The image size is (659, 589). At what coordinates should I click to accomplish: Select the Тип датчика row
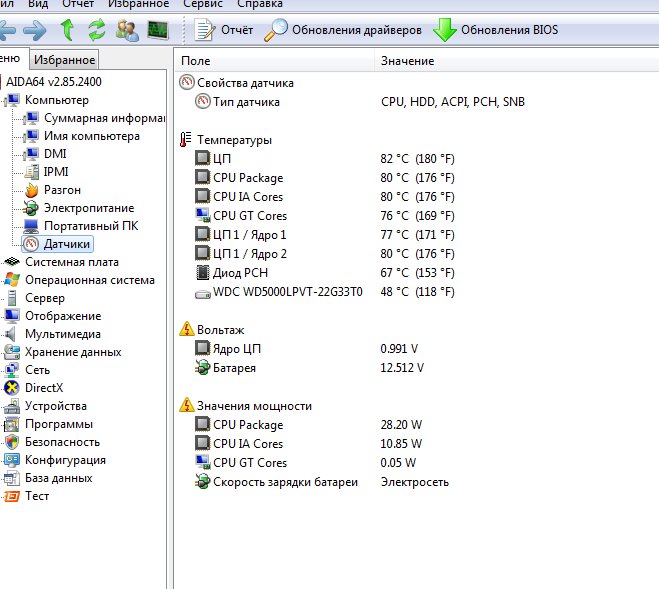pyautogui.click(x=361, y=102)
